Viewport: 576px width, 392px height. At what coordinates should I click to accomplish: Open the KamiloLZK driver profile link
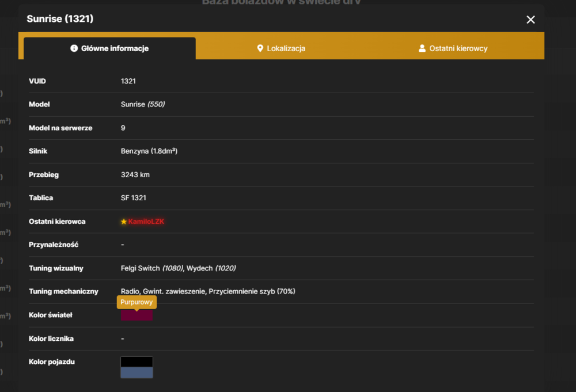146,221
